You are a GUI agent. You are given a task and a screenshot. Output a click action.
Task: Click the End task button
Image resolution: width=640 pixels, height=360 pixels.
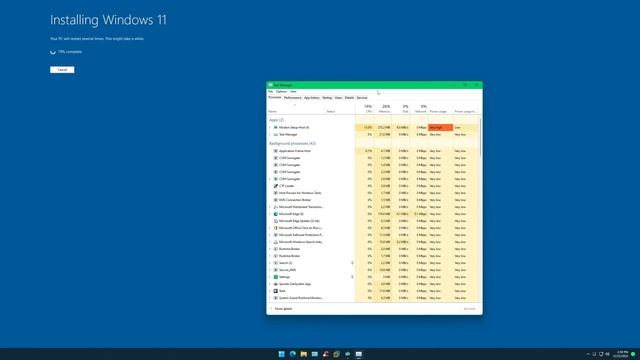(469, 309)
